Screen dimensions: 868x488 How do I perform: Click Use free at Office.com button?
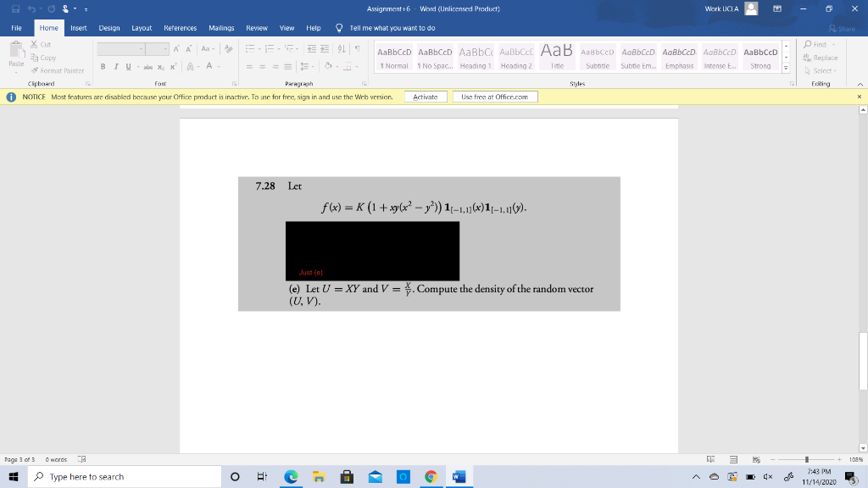pyautogui.click(x=495, y=97)
